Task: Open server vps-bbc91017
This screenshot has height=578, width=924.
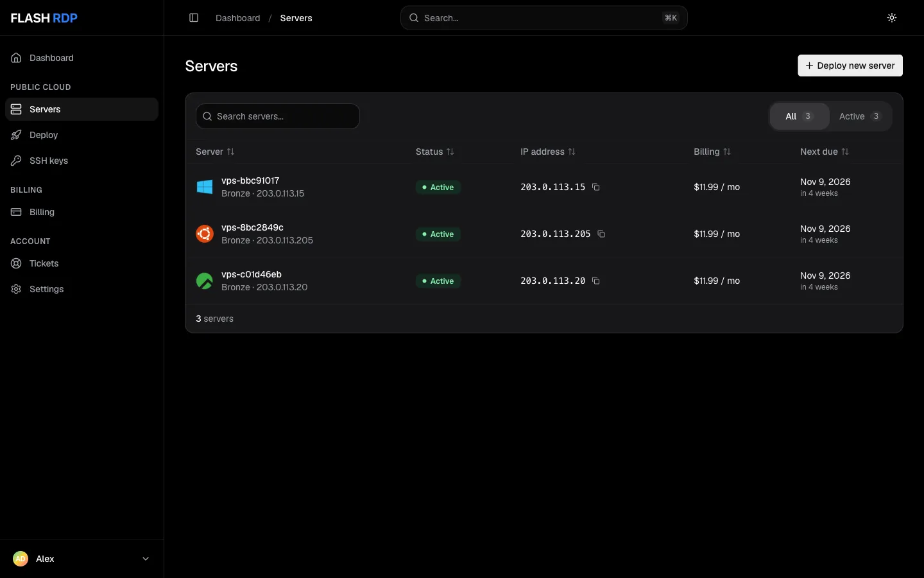Action: point(250,180)
